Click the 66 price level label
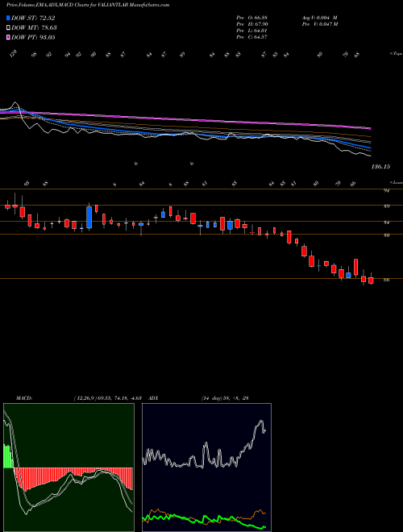403x532 pixels. pos(386,280)
